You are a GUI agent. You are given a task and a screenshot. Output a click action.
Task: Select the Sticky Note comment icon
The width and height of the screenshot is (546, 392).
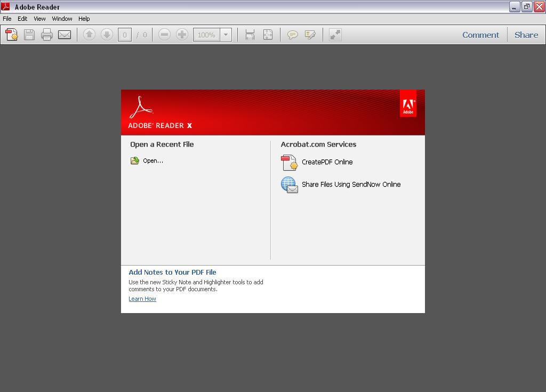pyautogui.click(x=292, y=35)
